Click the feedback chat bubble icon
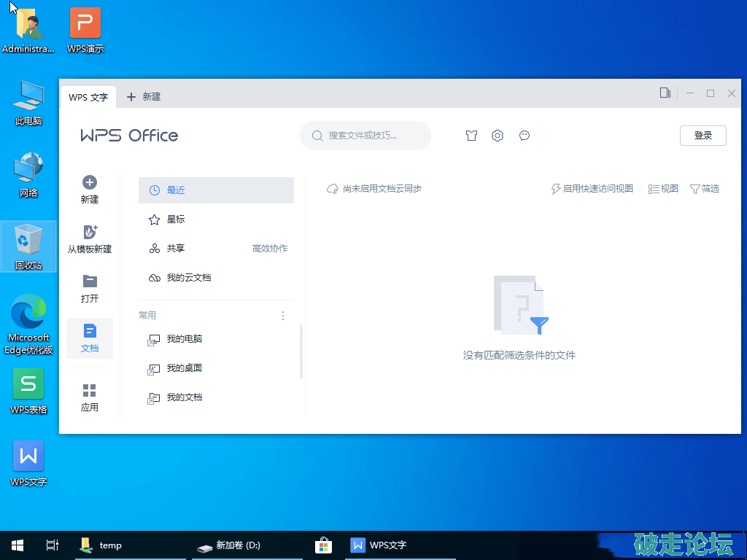The image size is (747, 560). pos(524,136)
